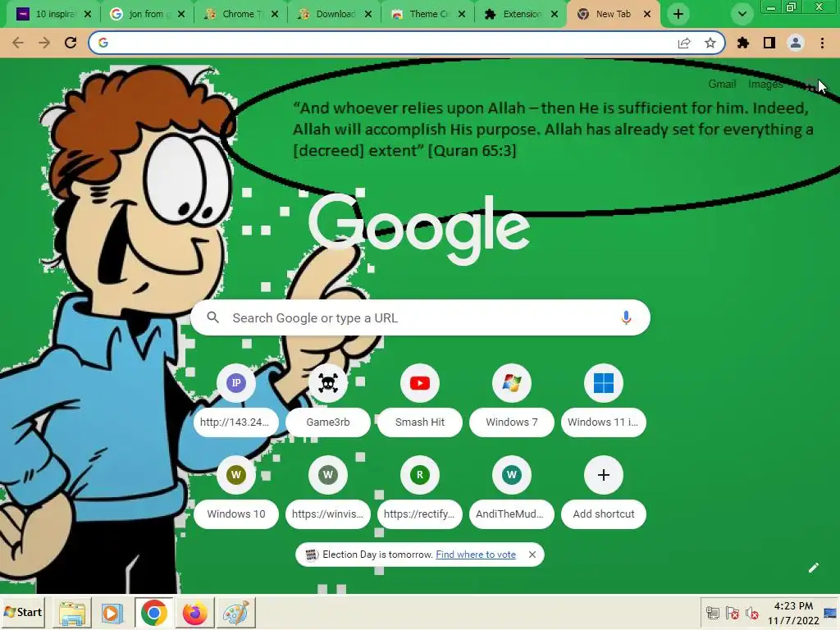This screenshot has height=630, width=840.
Task: Open File Explorer from taskbar
Action: 72,612
